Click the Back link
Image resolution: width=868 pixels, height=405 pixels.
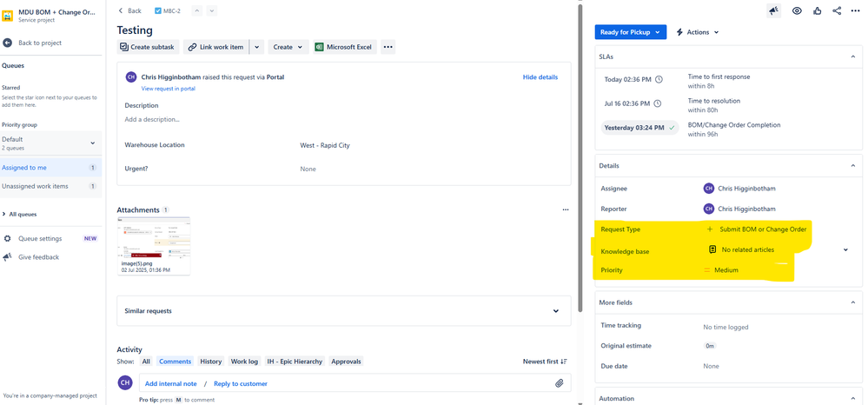(x=129, y=10)
